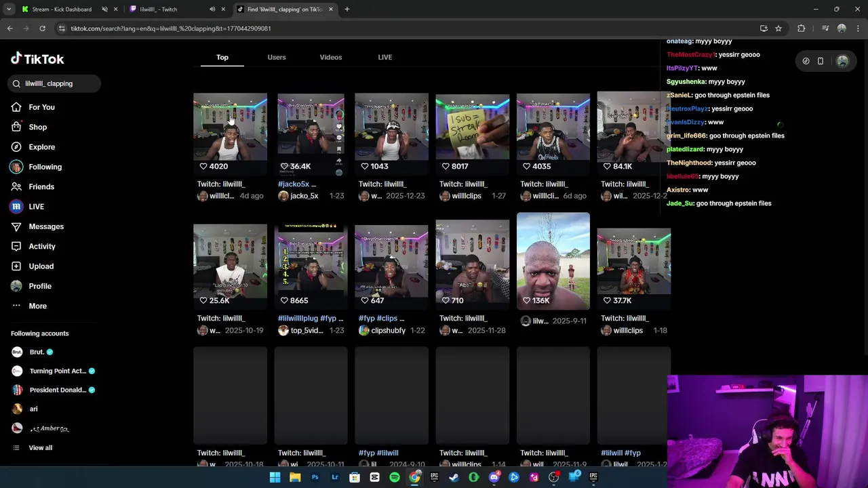The height and width of the screenshot is (488, 868).
Task: Open Profile avatar in sidebar
Action: [16, 286]
